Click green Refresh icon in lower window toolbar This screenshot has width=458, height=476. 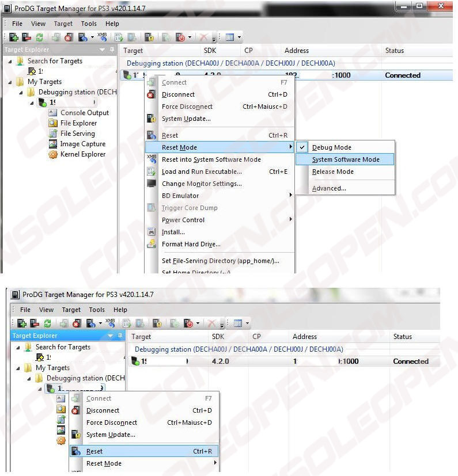point(47,323)
